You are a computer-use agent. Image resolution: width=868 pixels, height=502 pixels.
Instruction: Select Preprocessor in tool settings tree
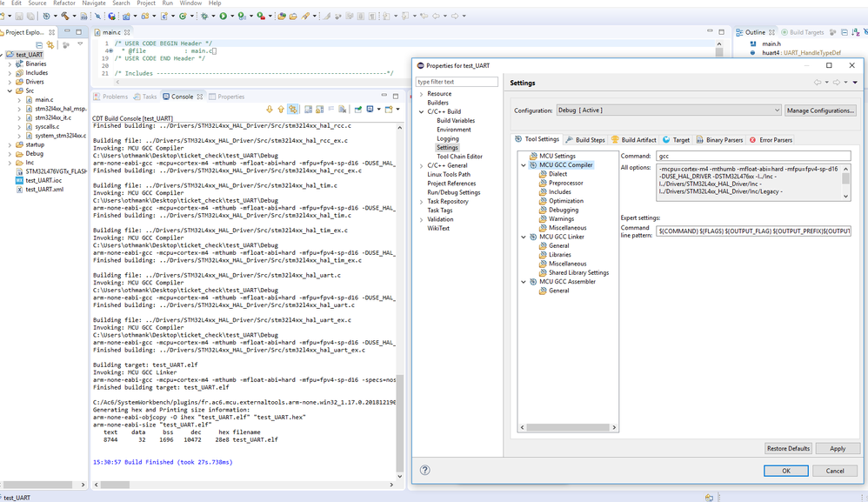coord(565,183)
